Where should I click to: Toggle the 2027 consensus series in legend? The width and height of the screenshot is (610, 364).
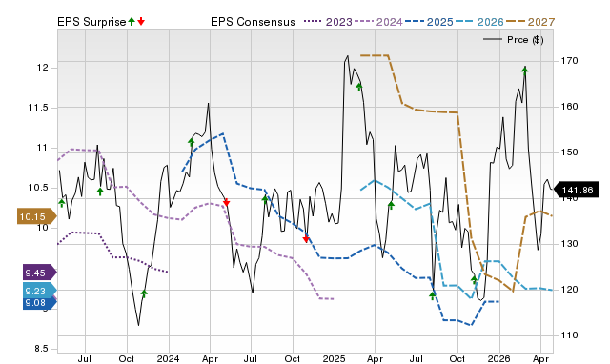tap(530, 22)
